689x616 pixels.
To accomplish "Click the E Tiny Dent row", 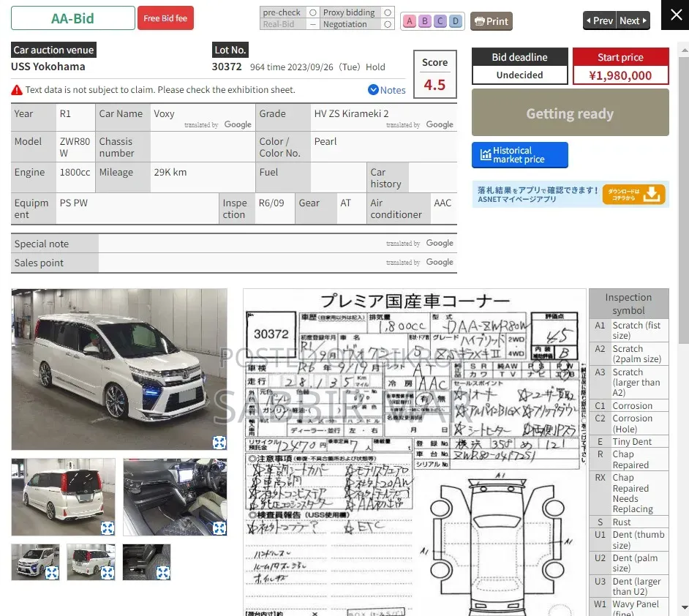I will [x=629, y=442].
